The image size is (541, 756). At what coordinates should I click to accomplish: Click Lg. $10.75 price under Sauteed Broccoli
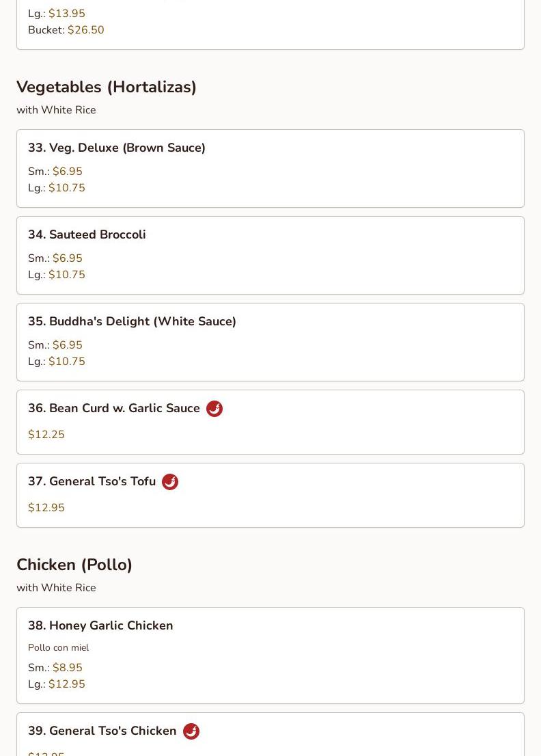tap(57, 275)
